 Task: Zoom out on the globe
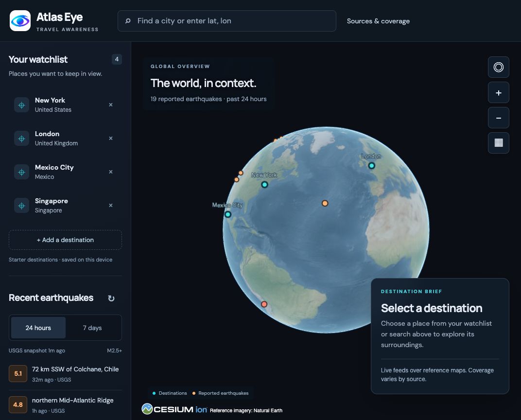coord(499,118)
